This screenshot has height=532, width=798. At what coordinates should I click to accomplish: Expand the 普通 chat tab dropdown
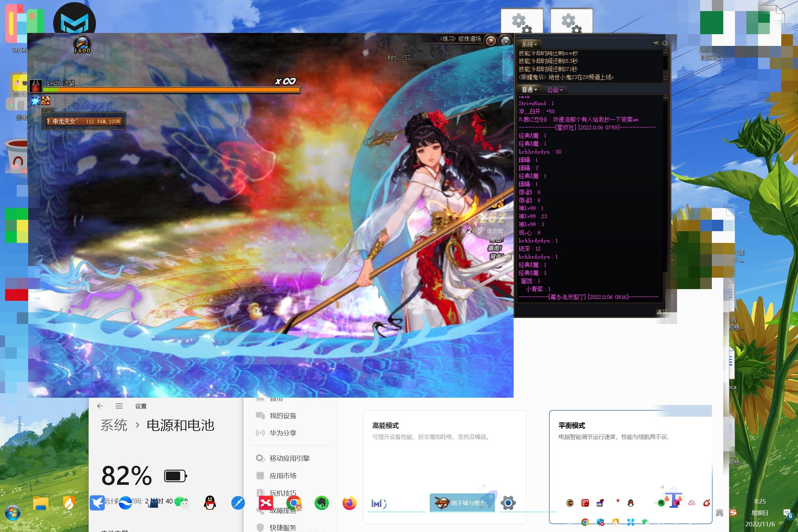(529, 90)
